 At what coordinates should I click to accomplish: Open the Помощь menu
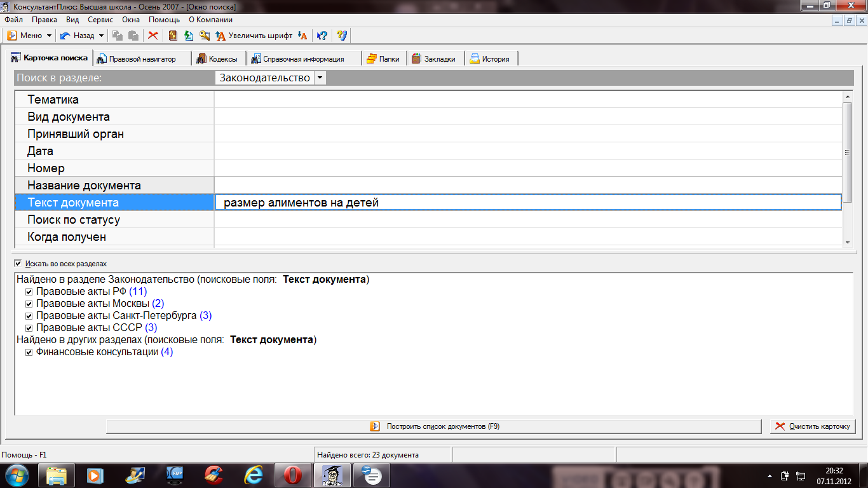click(165, 20)
